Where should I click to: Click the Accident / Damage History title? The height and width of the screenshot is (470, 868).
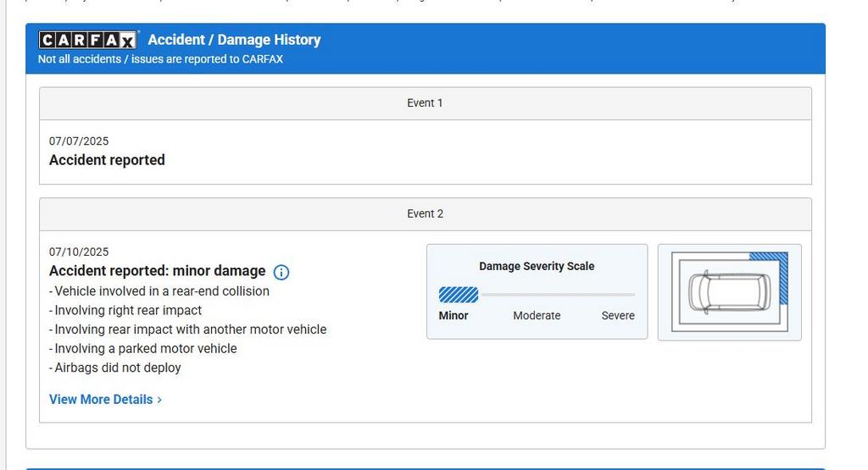234,40
